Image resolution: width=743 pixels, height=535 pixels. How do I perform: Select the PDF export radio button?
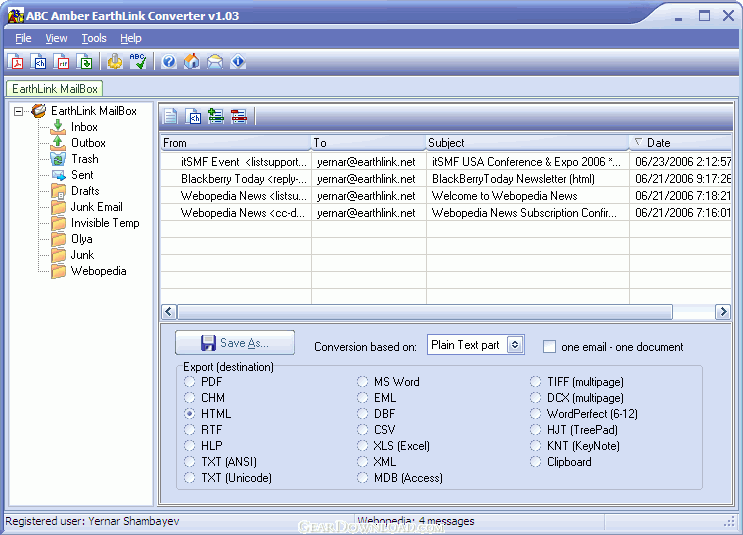pos(190,382)
